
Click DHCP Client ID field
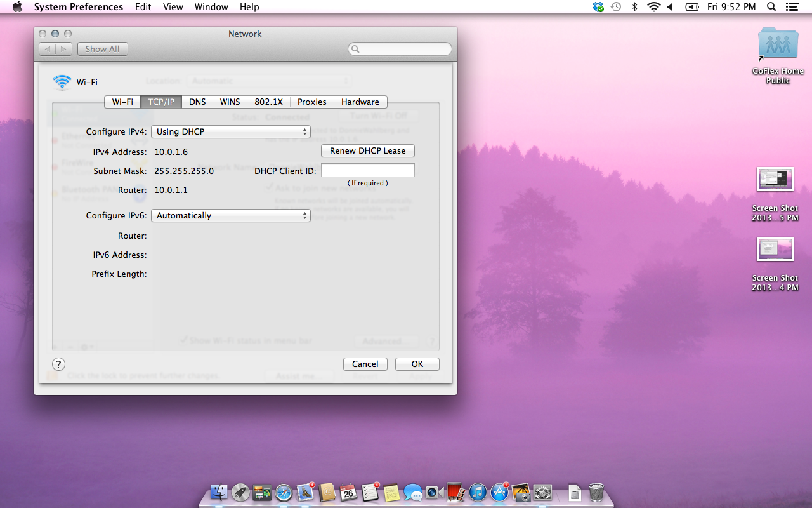(368, 170)
